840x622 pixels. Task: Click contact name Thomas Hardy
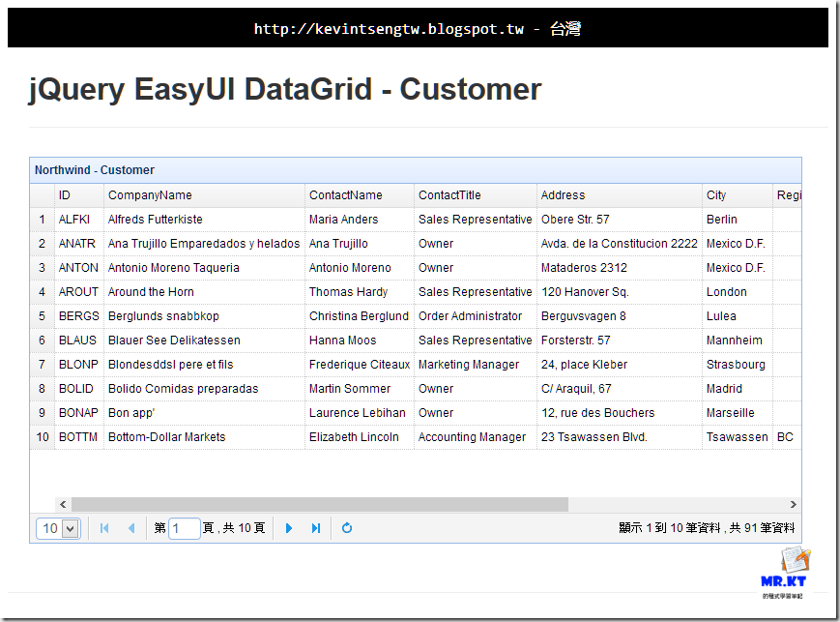coord(360,292)
